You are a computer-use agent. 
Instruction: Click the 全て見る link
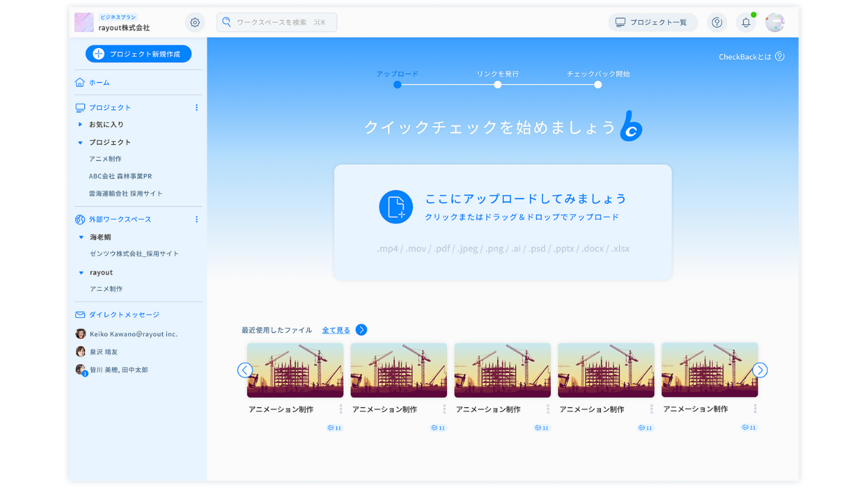pyautogui.click(x=336, y=330)
